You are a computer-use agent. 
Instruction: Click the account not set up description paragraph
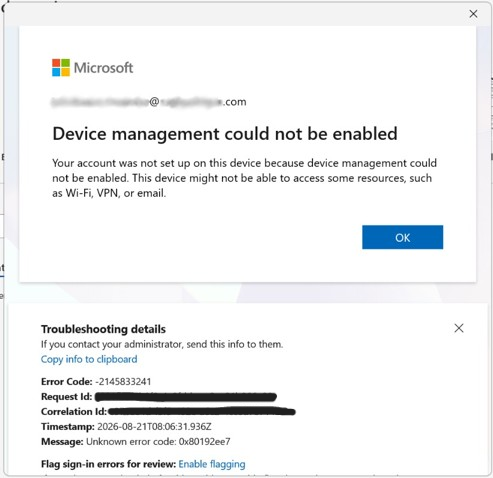click(x=244, y=178)
